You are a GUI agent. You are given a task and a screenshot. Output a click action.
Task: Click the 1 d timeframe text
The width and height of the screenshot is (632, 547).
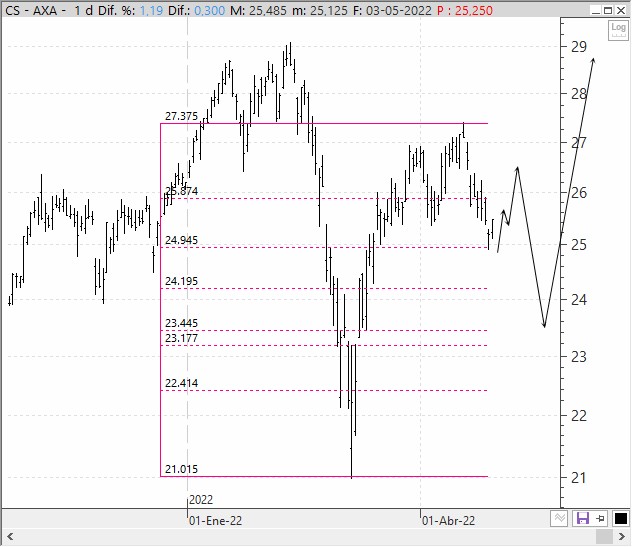(83, 10)
